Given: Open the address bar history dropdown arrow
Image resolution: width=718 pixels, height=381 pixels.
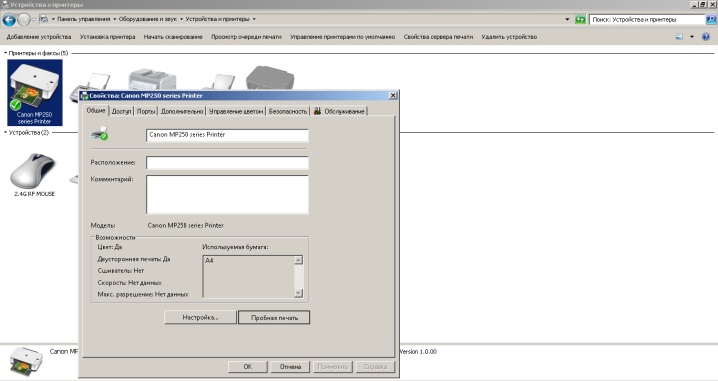Looking at the screenshot, I should pos(567,20).
